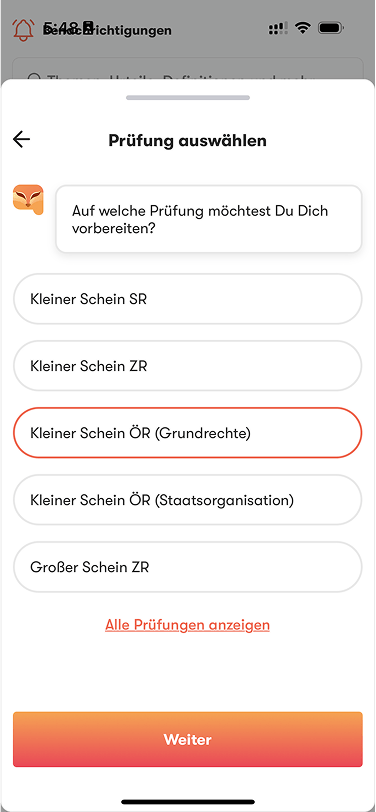Tap the home indicator bar at bottom
Viewport: 376px width, 812px height.
tap(187, 802)
